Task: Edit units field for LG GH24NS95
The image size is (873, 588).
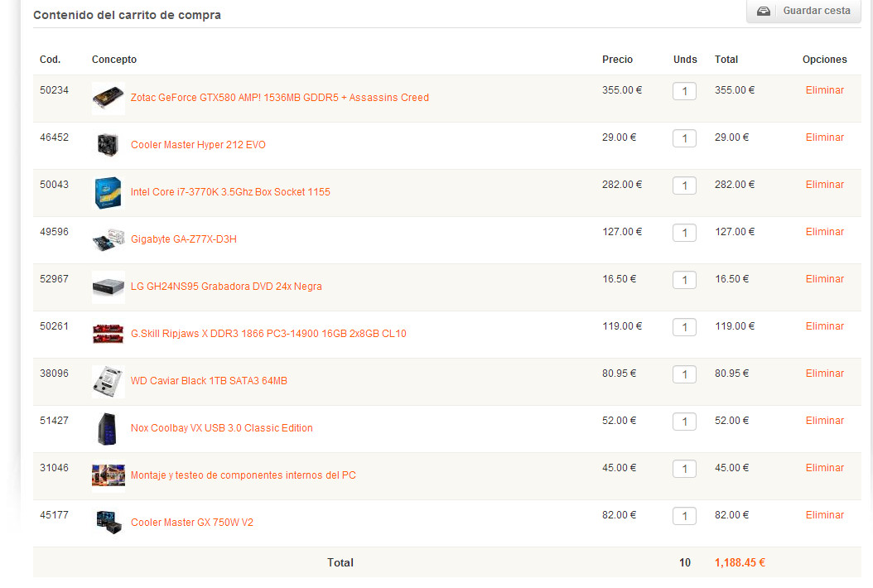Action: click(x=684, y=280)
